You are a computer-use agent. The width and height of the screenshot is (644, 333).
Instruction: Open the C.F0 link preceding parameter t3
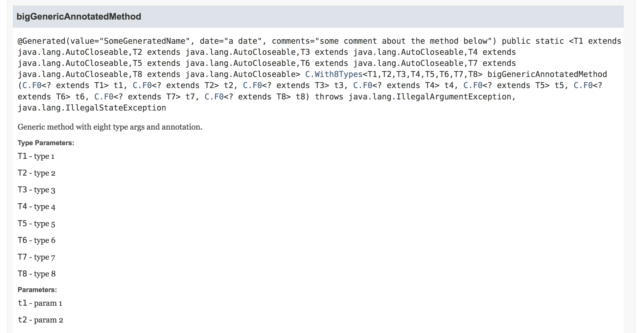[x=252, y=86]
